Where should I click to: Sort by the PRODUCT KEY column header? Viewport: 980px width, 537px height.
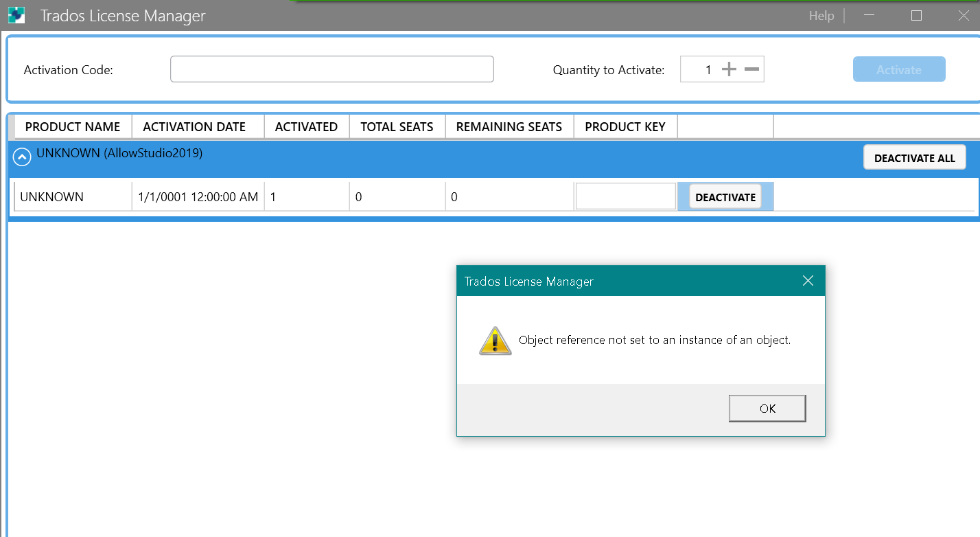[625, 127]
